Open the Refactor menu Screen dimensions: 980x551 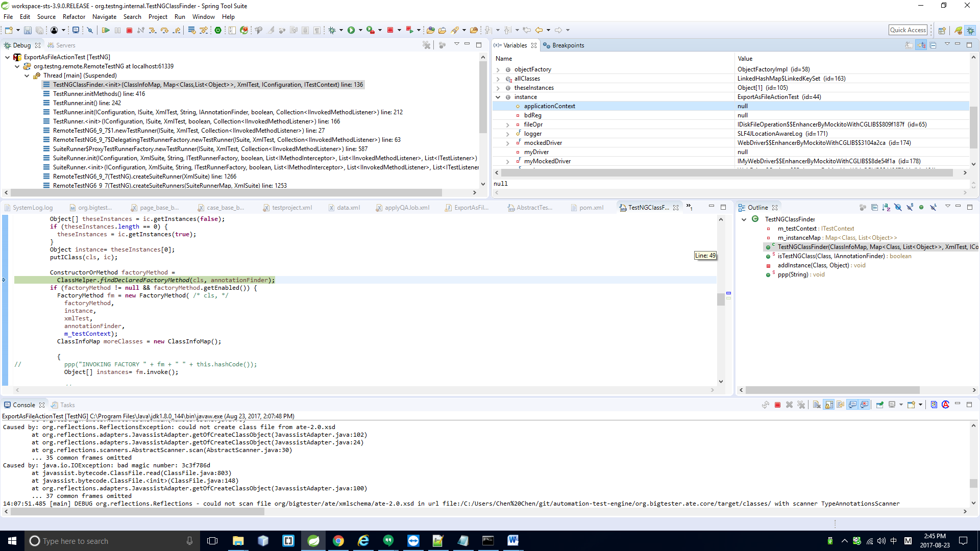[x=74, y=17]
